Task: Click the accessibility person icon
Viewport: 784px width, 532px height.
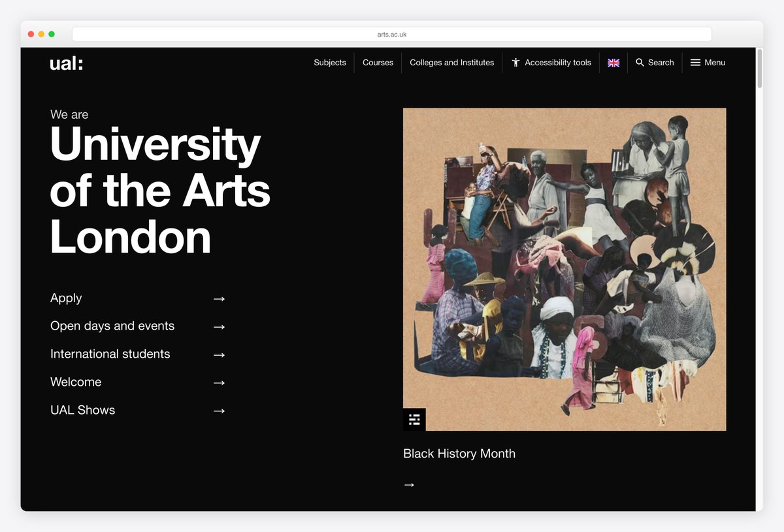Action: coord(515,63)
